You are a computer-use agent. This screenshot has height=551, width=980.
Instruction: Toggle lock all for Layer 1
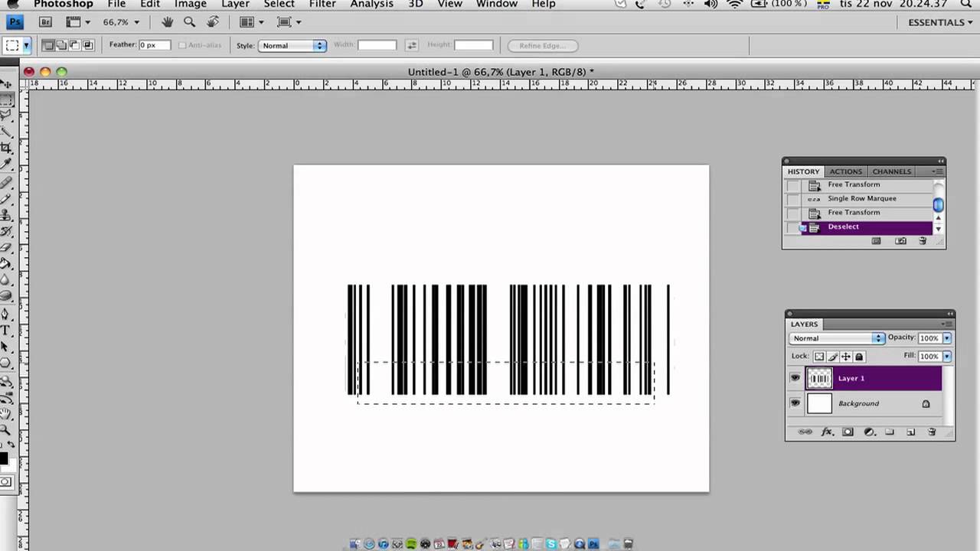point(859,357)
